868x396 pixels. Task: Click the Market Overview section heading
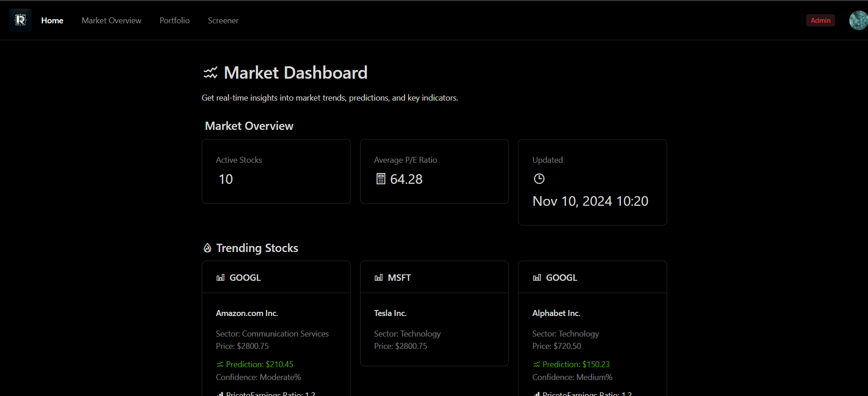coord(249,126)
